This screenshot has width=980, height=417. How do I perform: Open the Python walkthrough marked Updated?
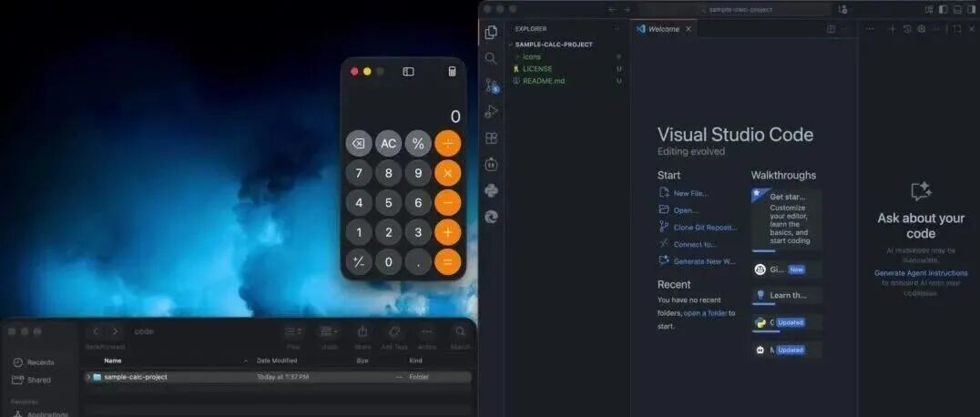click(786, 322)
